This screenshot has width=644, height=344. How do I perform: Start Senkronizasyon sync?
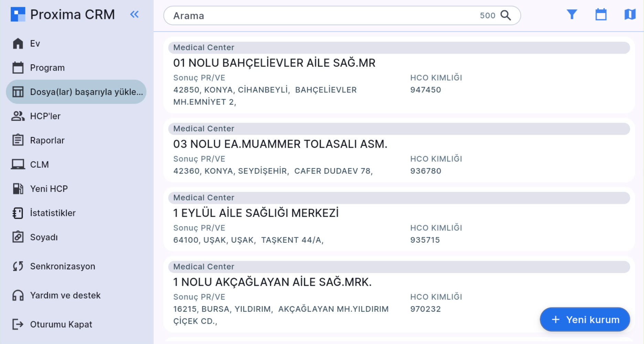coord(62,267)
